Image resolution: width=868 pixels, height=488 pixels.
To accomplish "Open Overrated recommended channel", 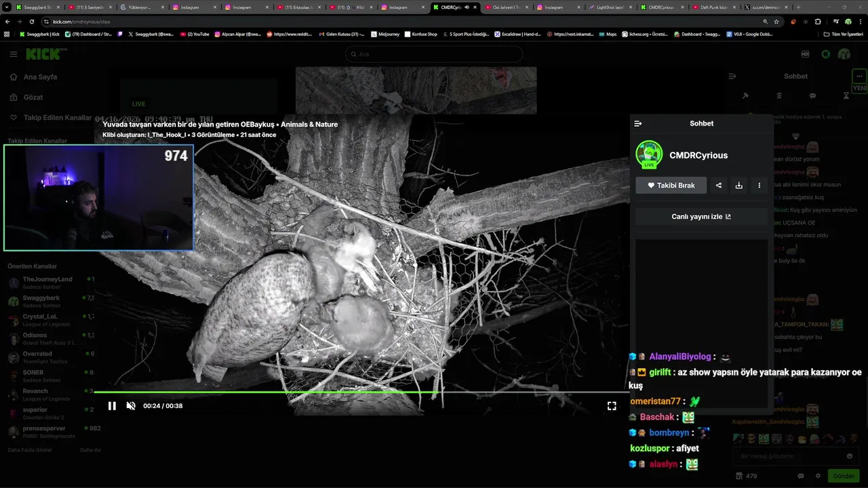I will (x=51, y=357).
